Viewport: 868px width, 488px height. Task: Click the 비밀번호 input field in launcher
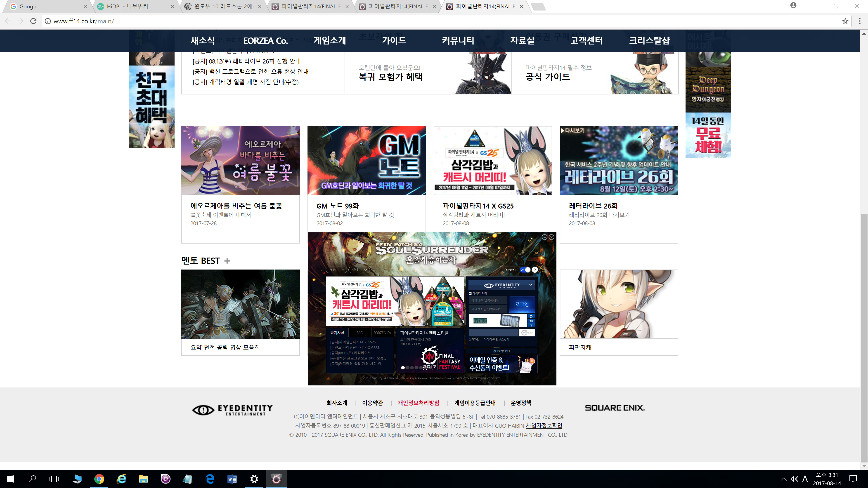[x=488, y=309]
